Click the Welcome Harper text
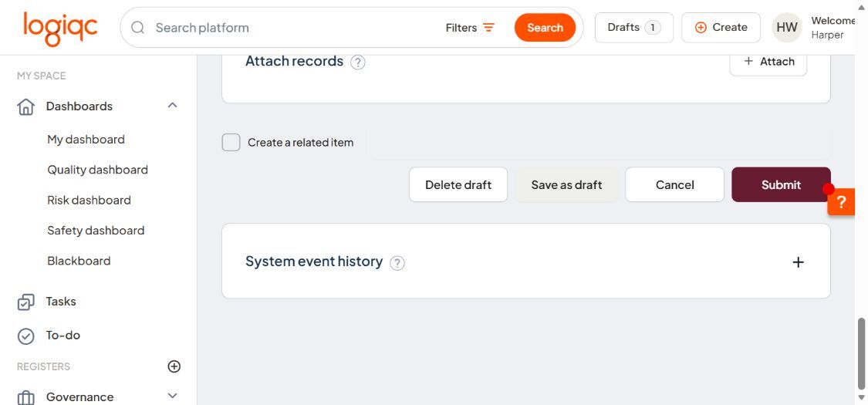Viewport: 868px width, 405px height. [833, 28]
